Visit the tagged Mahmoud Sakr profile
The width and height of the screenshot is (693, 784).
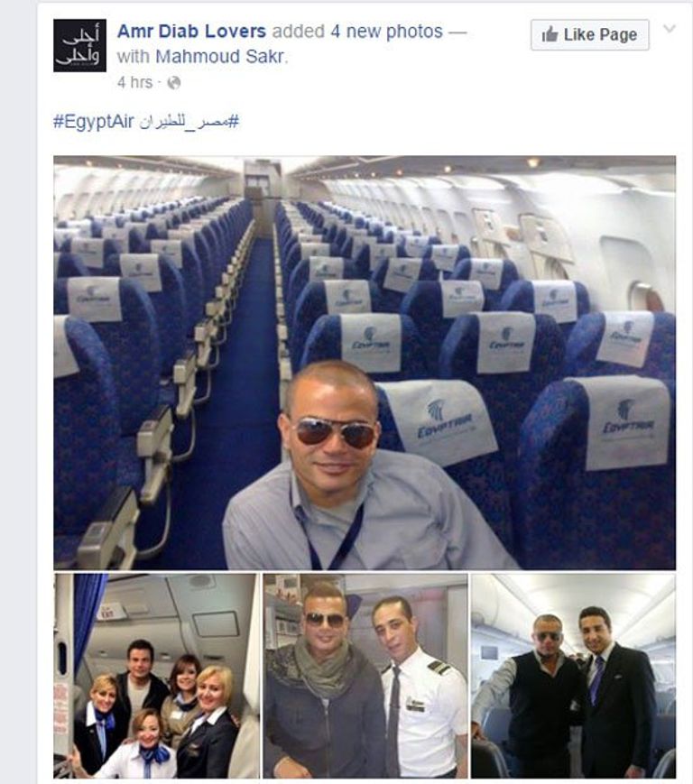(x=220, y=57)
